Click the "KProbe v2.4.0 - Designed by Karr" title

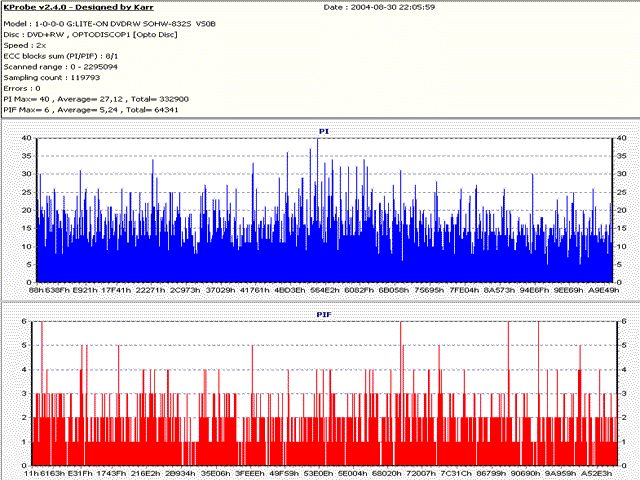click(79, 7)
